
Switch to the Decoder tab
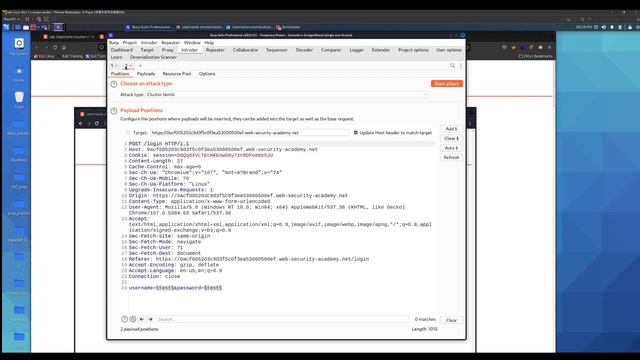click(304, 50)
